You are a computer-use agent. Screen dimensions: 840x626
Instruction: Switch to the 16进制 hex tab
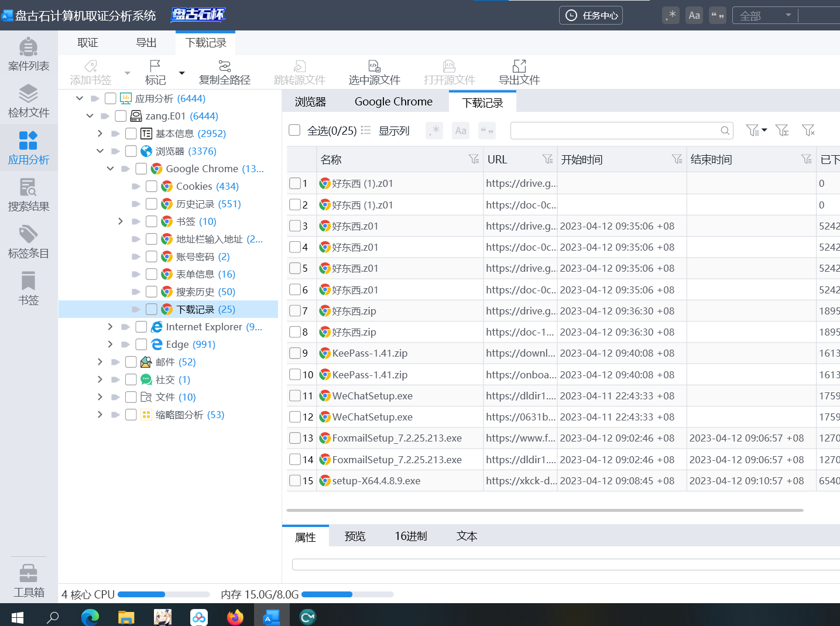coord(411,536)
